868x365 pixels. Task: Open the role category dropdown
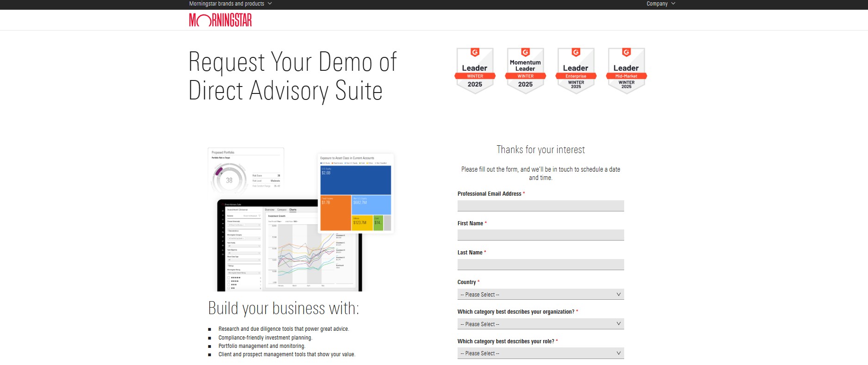[x=540, y=353]
